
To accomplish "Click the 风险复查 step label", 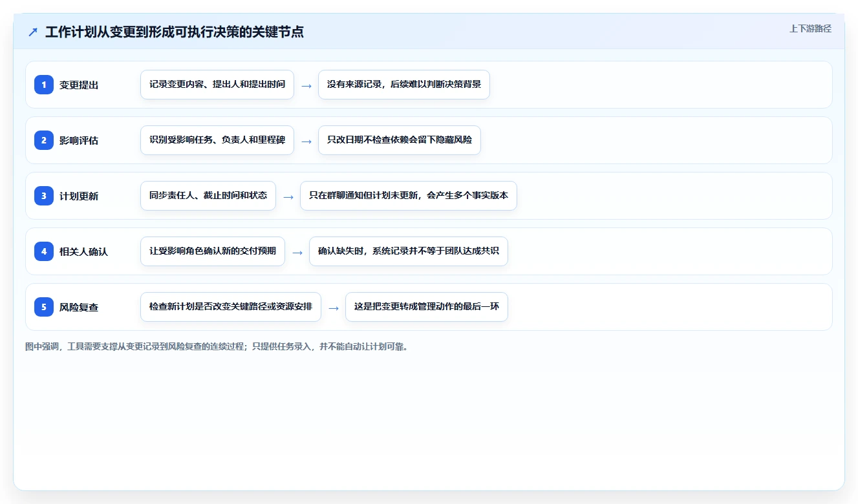I will tap(79, 307).
